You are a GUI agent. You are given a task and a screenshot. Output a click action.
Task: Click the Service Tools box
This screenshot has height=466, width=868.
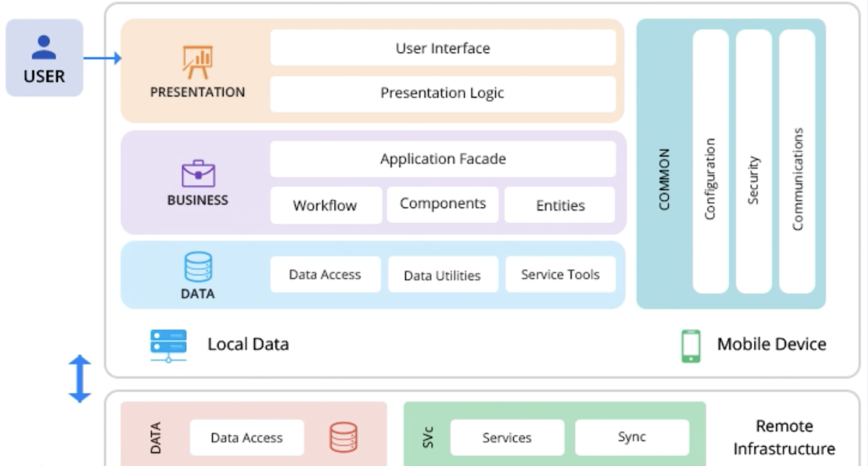[560, 275]
